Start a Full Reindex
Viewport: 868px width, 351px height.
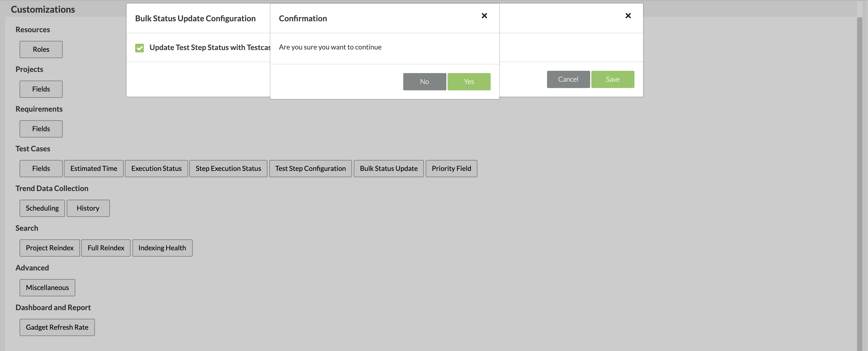click(x=106, y=248)
